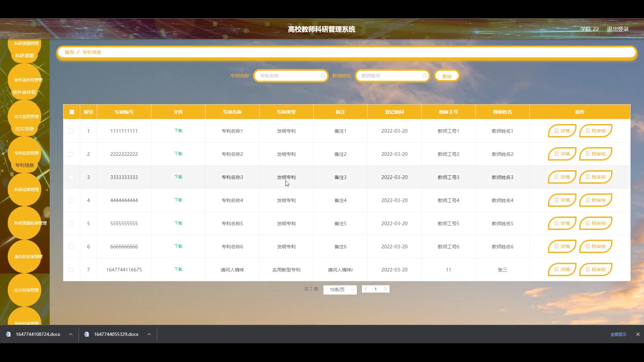Select 软件著作权 in sidebar
The image size is (644, 362).
[24, 92]
